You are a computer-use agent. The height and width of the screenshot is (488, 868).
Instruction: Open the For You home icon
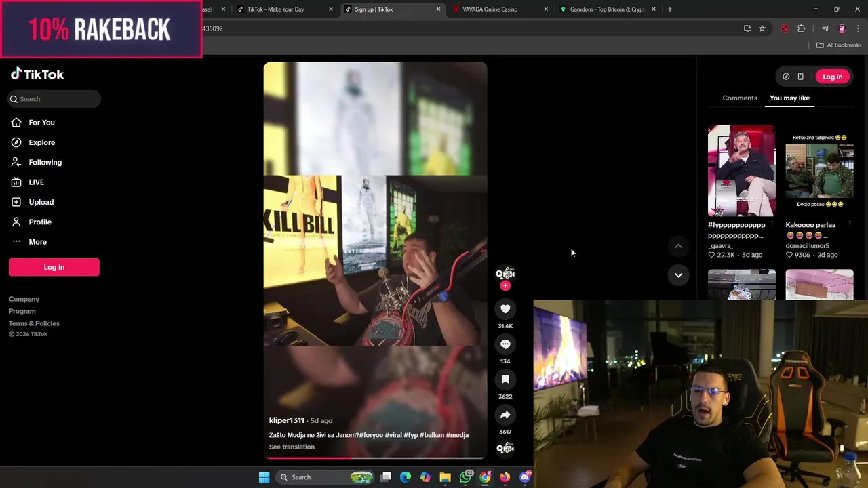16,123
